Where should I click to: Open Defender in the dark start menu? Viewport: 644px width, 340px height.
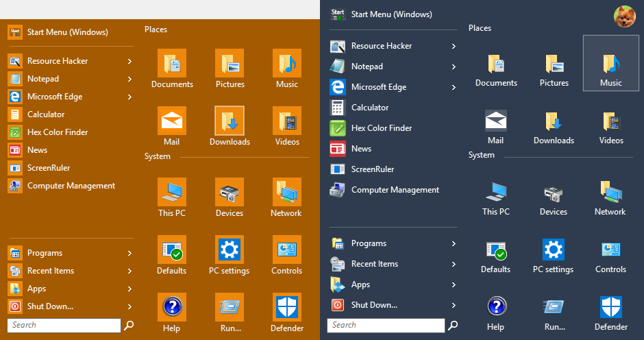[611, 314]
